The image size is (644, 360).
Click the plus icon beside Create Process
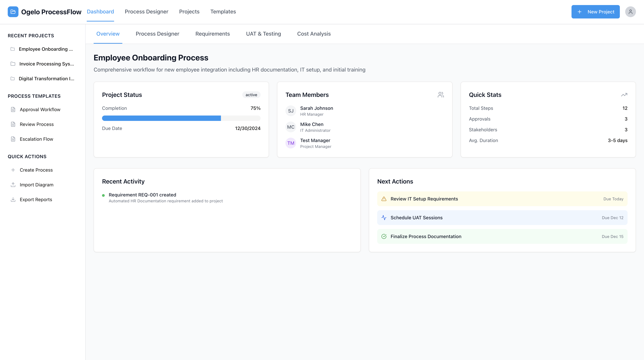(x=13, y=170)
